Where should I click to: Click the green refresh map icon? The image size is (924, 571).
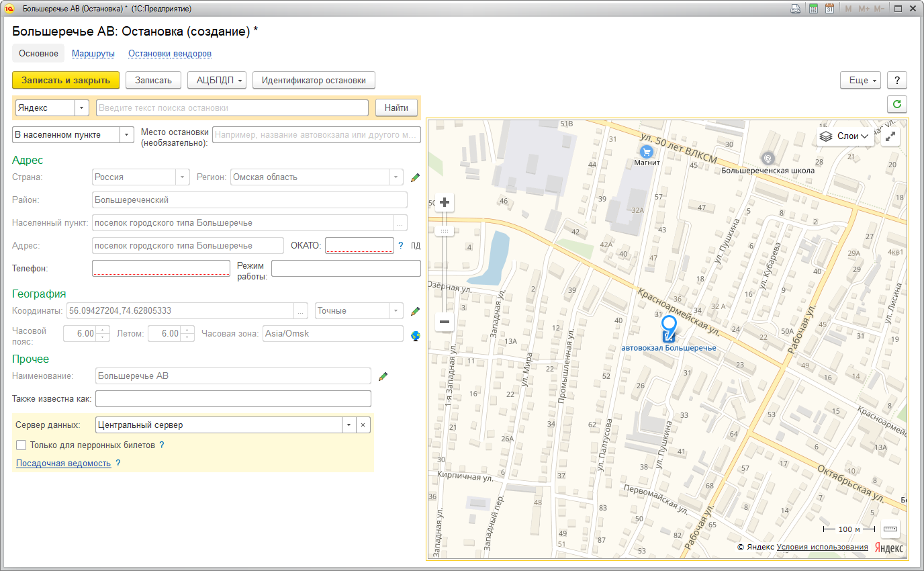tap(896, 104)
